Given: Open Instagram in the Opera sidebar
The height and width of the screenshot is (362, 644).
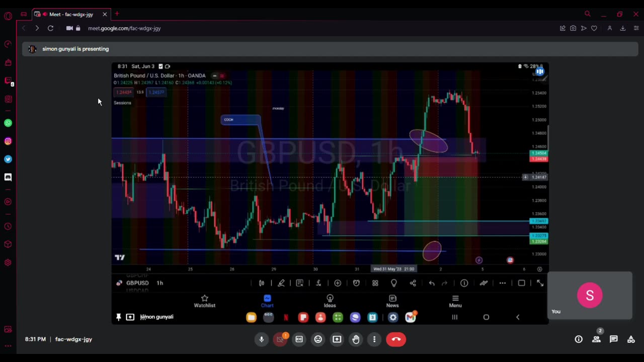Looking at the screenshot, I should [8, 141].
